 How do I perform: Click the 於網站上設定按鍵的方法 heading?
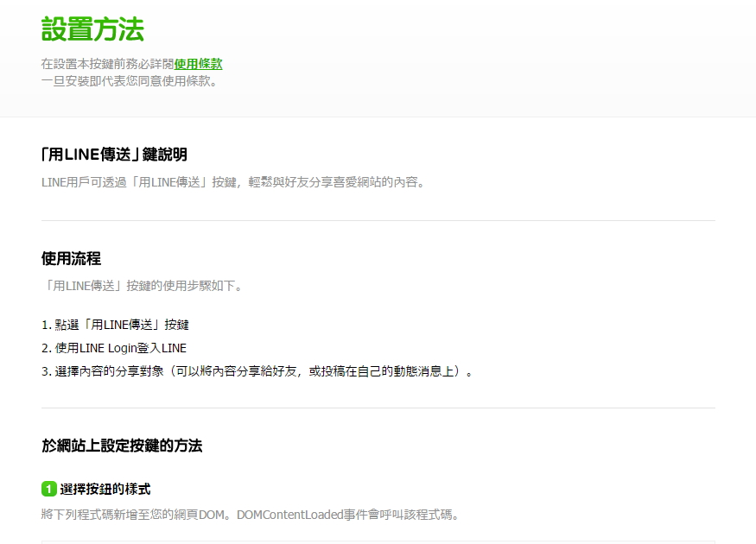[x=122, y=446]
